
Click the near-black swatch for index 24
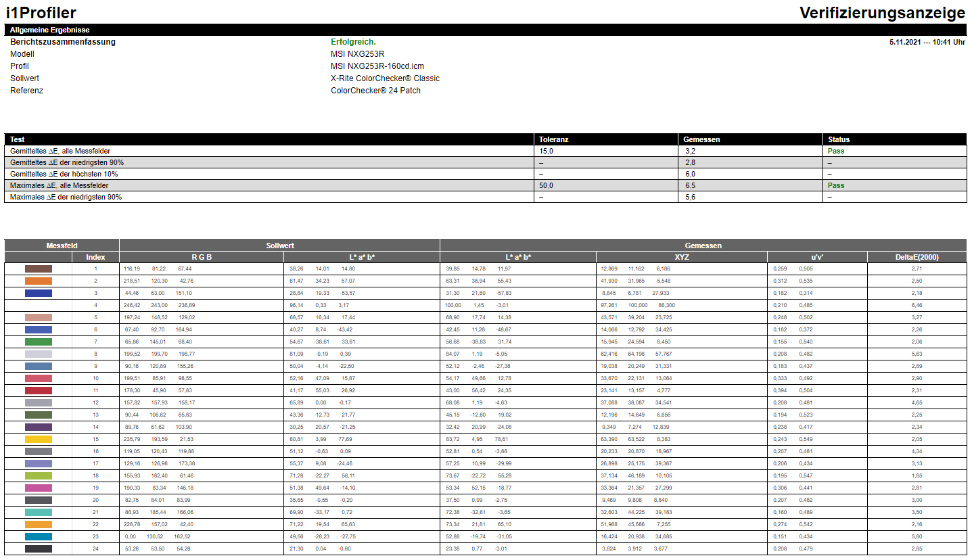click(x=39, y=549)
